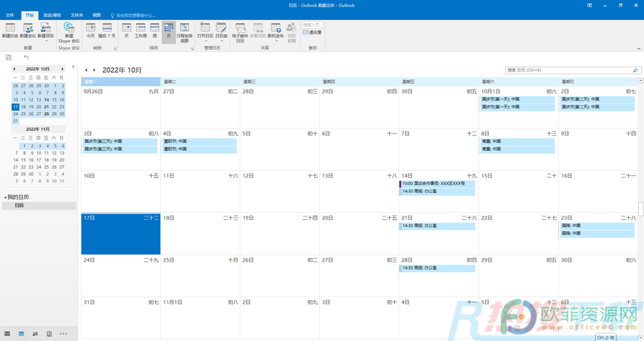Open the 转到 group dialog launcher
The image size is (644, 341).
(x=115, y=49)
